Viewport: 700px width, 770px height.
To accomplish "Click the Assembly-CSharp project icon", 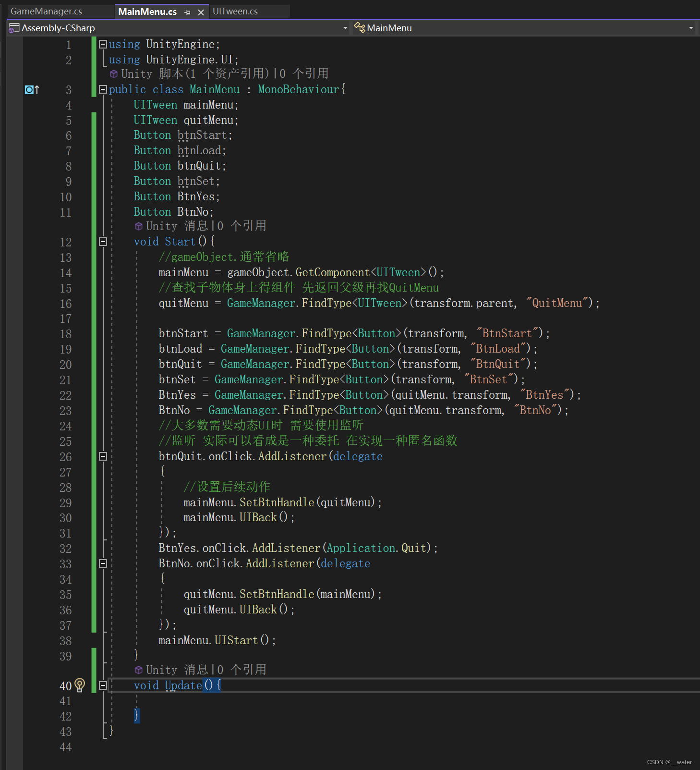I will [x=14, y=28].
